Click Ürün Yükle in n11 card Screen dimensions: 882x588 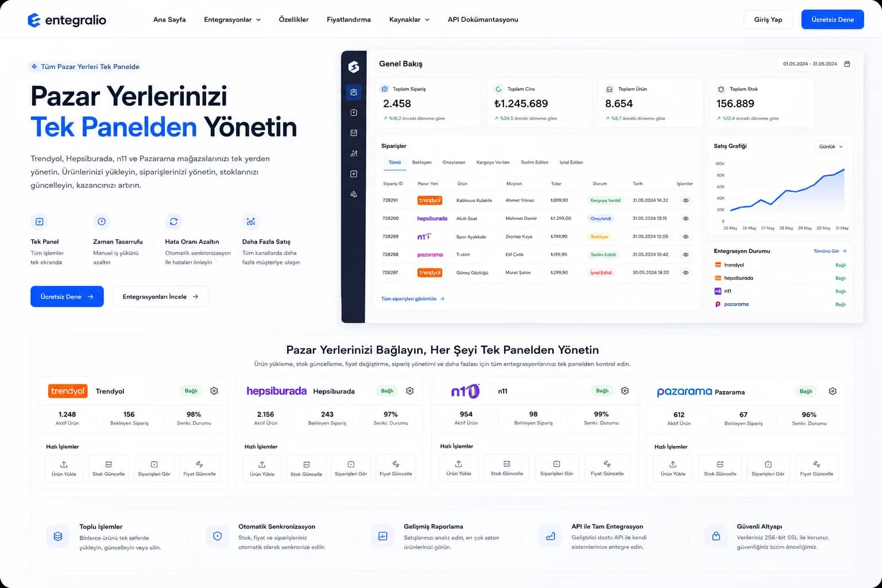(459, 468)
